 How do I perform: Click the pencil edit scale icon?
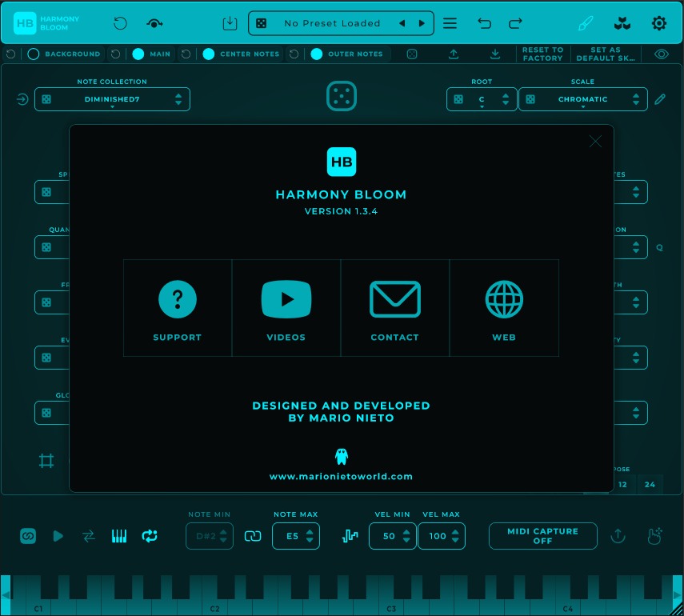coord(660,99)
